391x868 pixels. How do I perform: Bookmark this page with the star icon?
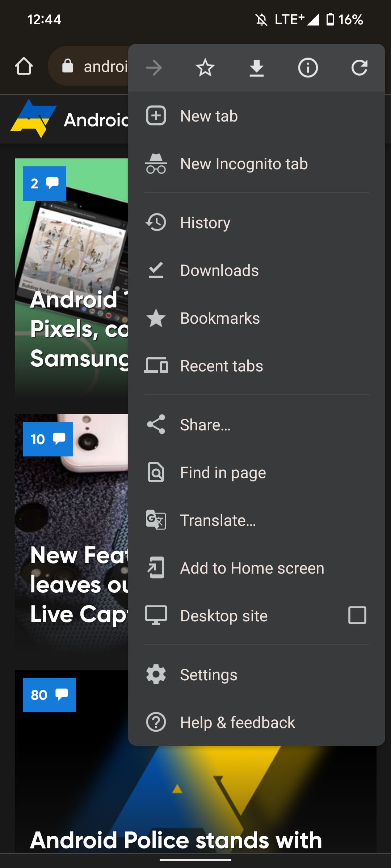coord(205,68)
